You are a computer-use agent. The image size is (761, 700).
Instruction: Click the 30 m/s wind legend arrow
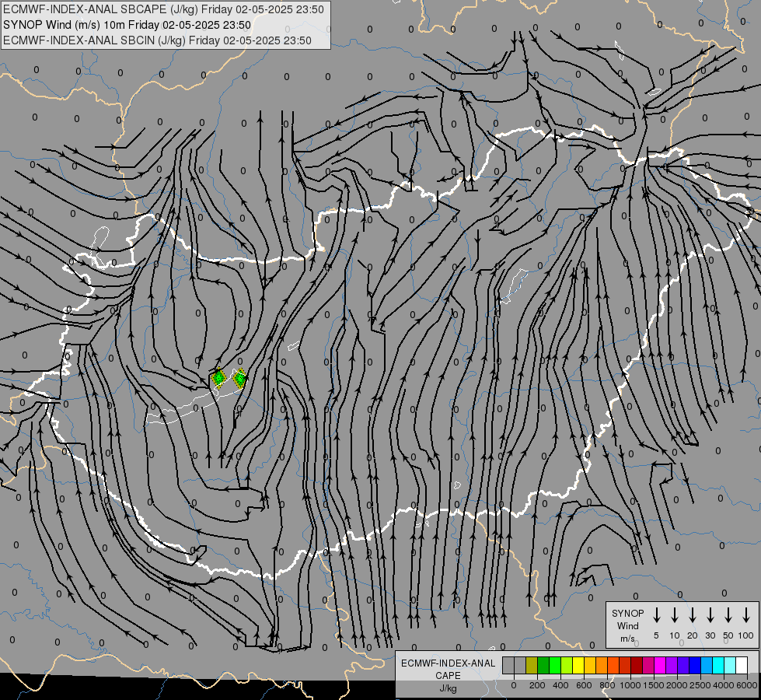[x=710, y=615]
